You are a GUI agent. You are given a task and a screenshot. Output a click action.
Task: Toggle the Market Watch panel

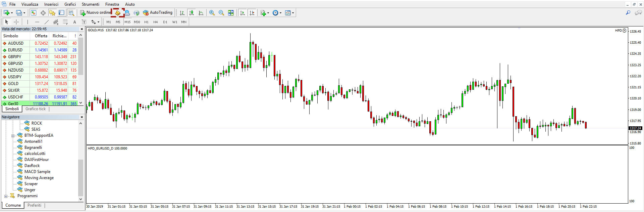(x=34, y=13)
